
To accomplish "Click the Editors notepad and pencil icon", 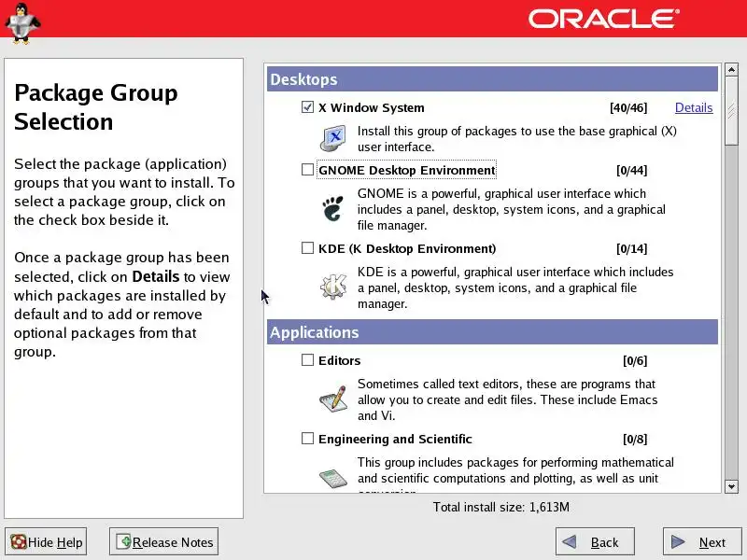I will [332, 399].
